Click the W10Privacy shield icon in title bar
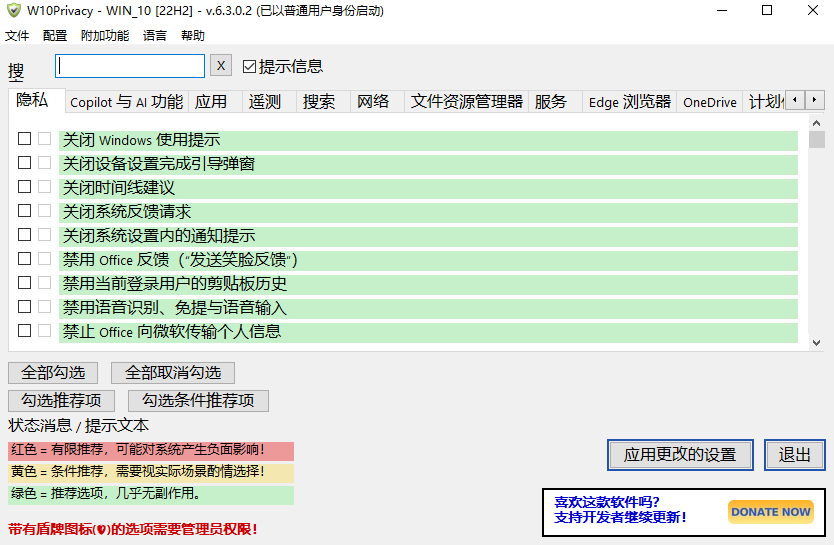This screenshot has width=834, height=545. [x=14, y=10]
